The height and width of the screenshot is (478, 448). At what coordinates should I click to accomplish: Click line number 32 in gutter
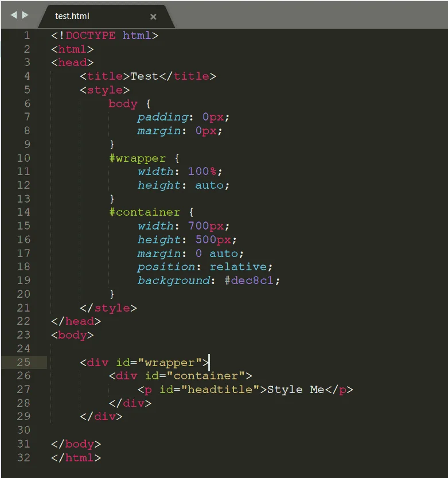(x=24, y=457)
